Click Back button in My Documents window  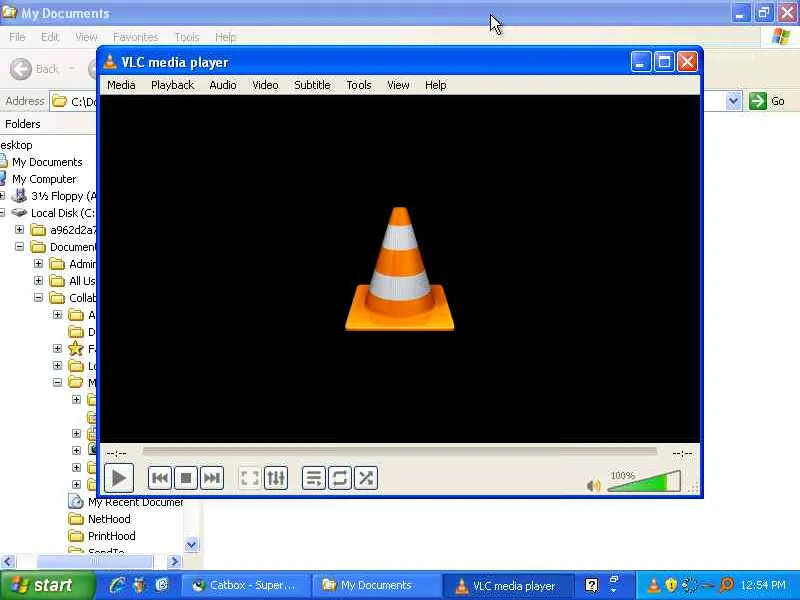(x=35, y=69)
